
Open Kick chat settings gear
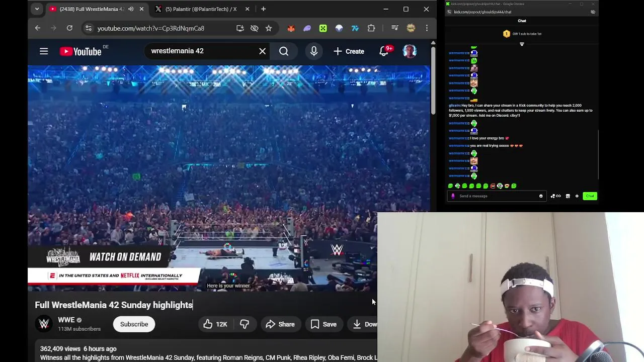point(577,196)
